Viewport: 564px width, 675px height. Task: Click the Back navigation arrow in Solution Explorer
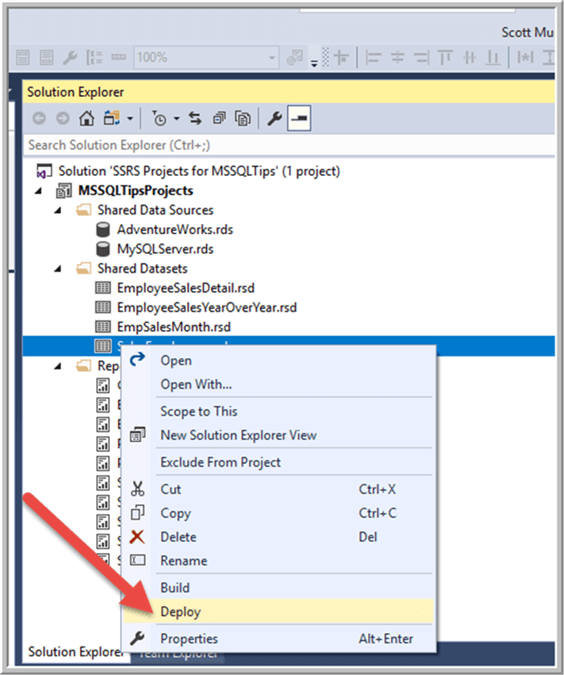tap(39, 118)
